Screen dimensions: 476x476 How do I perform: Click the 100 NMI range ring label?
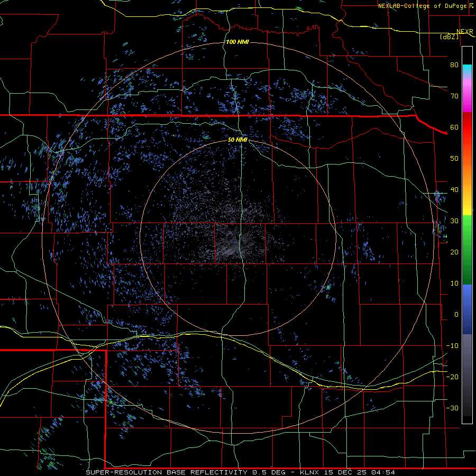[237, 42]
